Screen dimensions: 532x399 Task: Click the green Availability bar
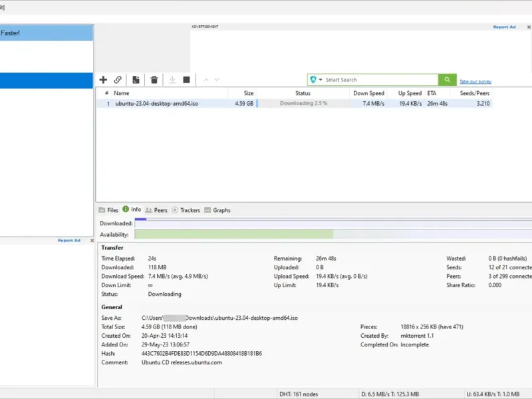(234, 235)
